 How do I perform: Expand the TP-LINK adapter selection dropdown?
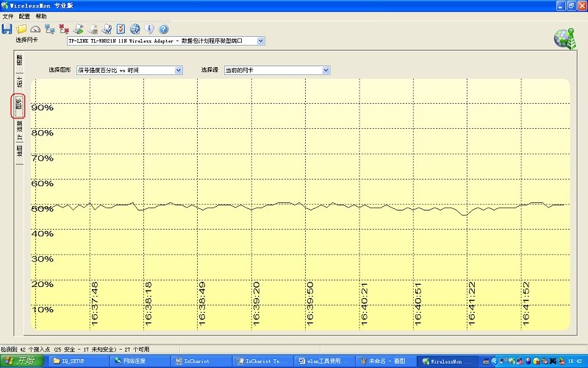pyautogui.click(x=260, y=41)
